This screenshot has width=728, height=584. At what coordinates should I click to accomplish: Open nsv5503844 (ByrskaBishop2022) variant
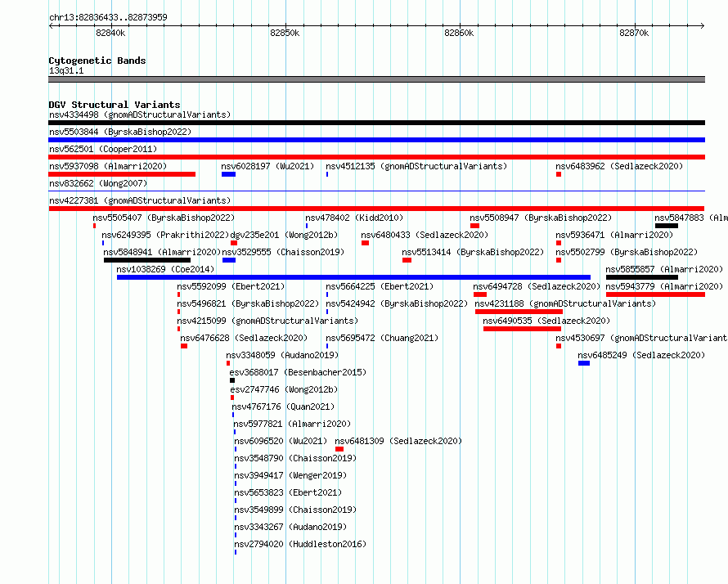120,132
